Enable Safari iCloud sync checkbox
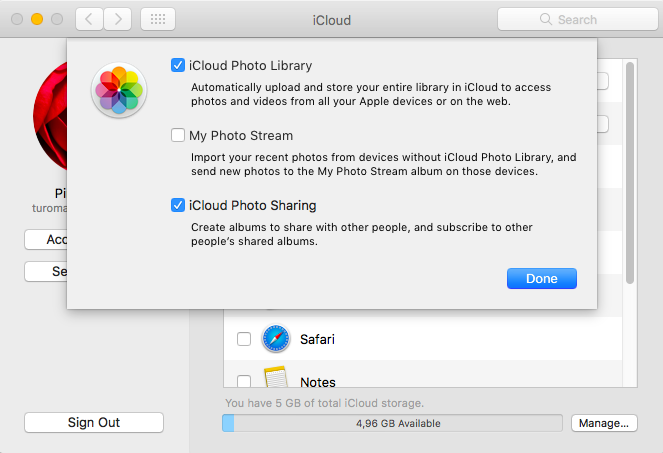This screenshot has width=663, height=453. pos(244,339)
